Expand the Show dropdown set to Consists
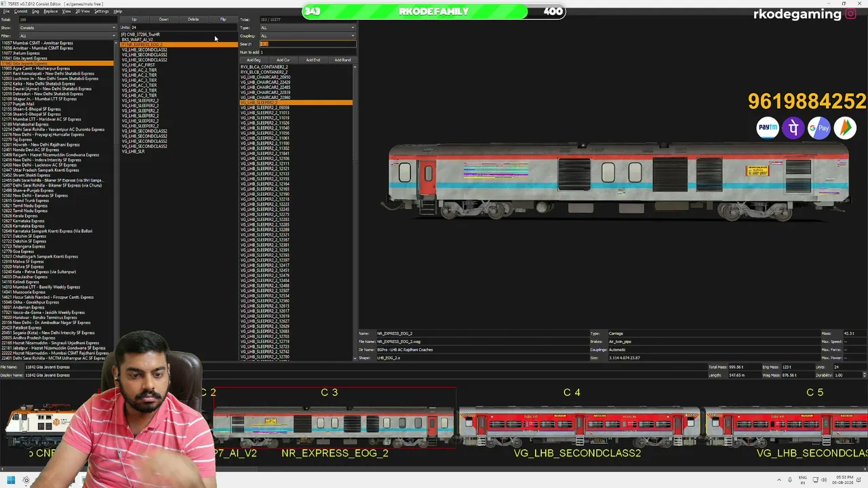This screenshot has height=488, width=868. click(x=67, y=28)
